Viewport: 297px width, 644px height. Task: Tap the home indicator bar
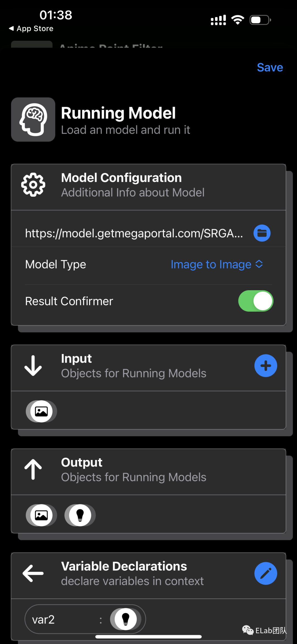148,637
